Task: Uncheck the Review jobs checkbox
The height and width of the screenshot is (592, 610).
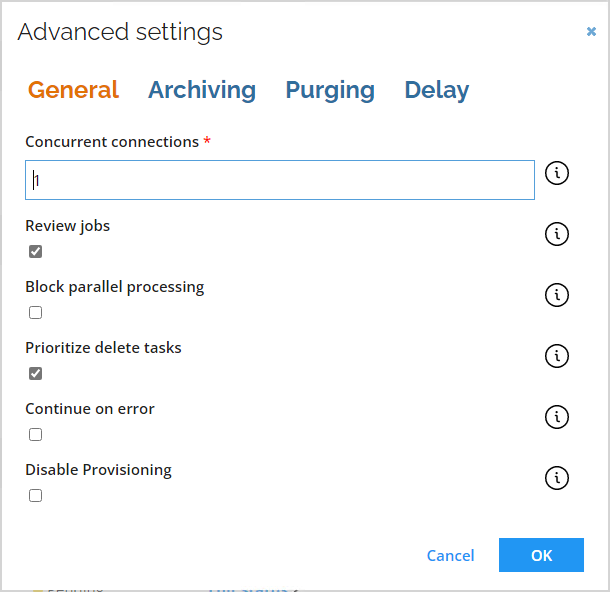Action: 35,251
